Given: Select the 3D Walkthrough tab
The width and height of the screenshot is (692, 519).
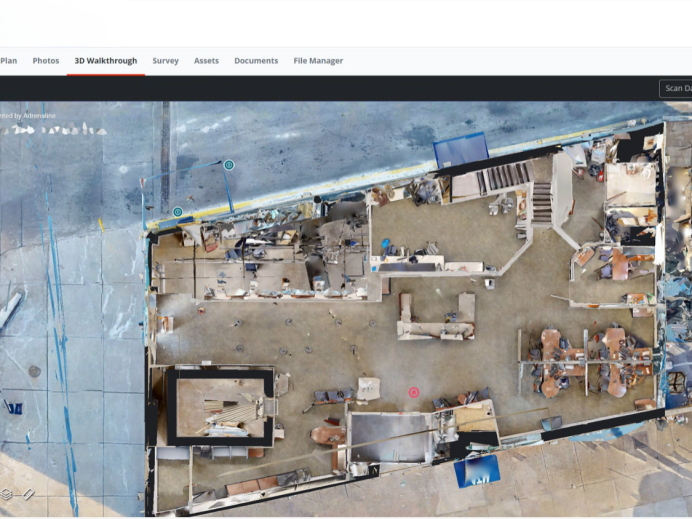Looking at the screenshot, I should coord(105,61).
